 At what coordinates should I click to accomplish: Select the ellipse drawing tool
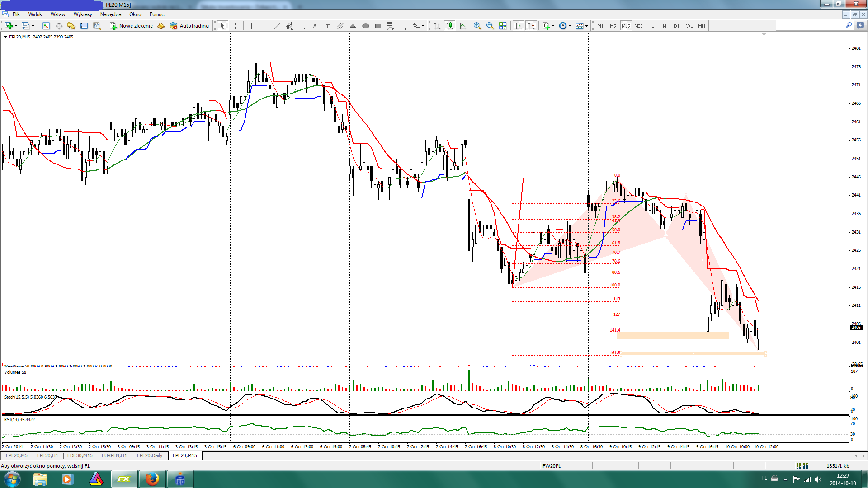366,26
